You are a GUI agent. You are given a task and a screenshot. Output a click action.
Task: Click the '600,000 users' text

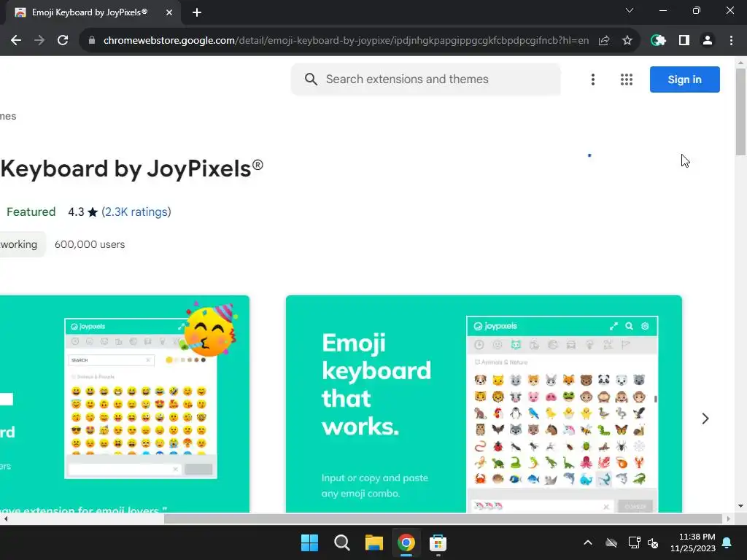point(90,244)
